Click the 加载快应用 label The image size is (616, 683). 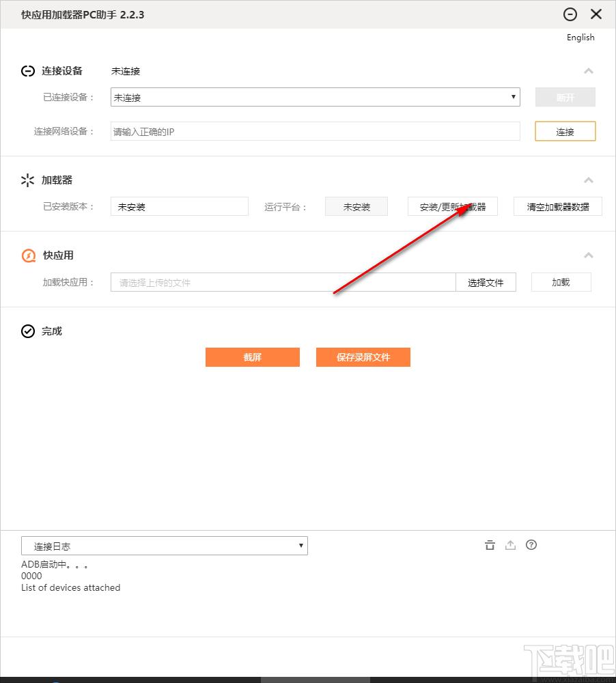click(x=69, y=282)
